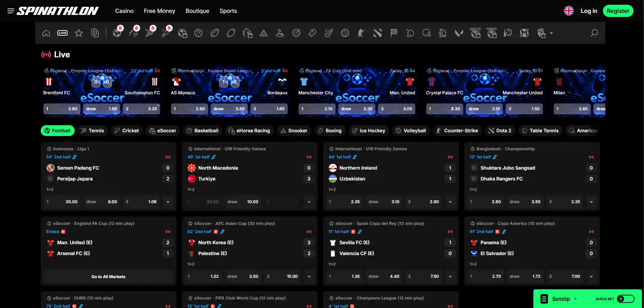Change language using the UK flag
Image resolution: width=644 pixels, height=308 pixels.
[x=569, y=11]
